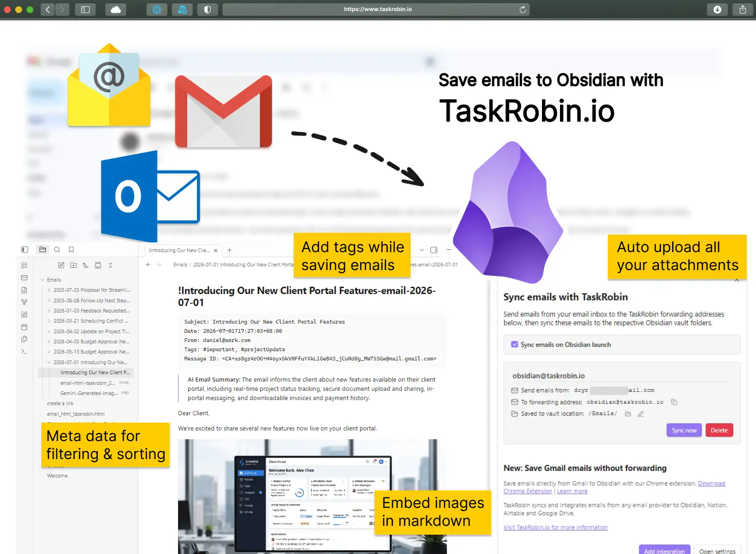
Task: Click the new note pencil icon
Action: (x=61, y=265)
